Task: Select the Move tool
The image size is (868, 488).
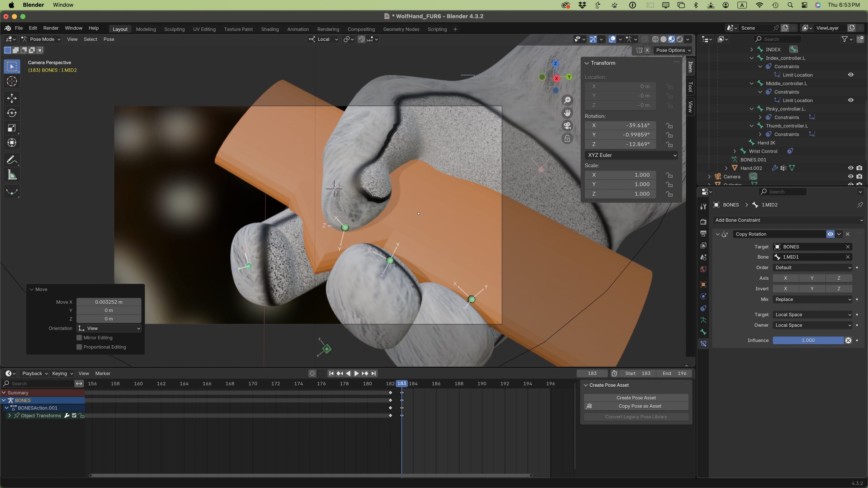Action: [x=12, y=98]
